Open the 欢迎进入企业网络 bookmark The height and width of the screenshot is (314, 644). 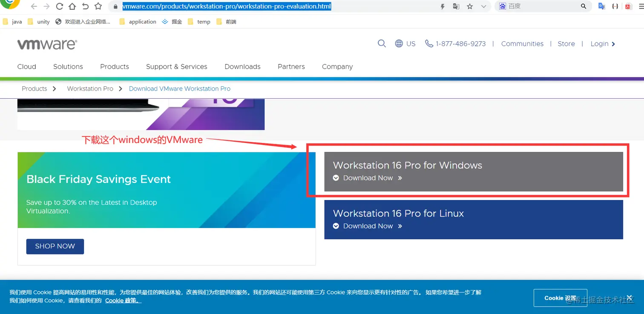pos(83,22)
